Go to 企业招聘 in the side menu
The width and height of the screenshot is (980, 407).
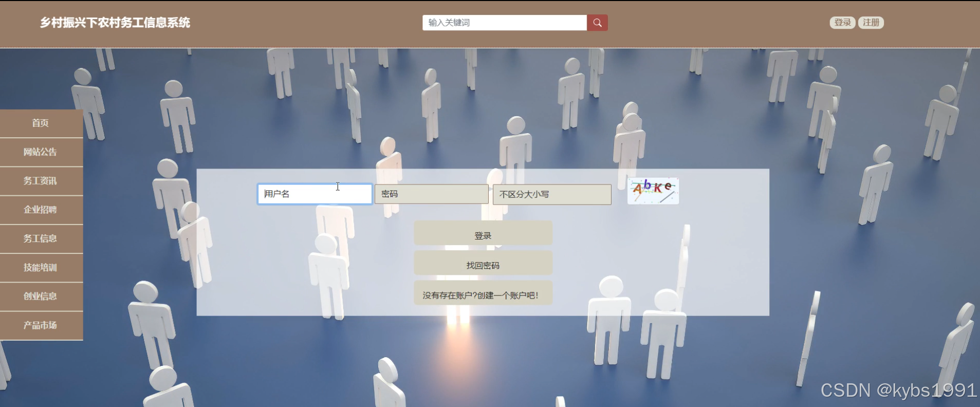41,210
